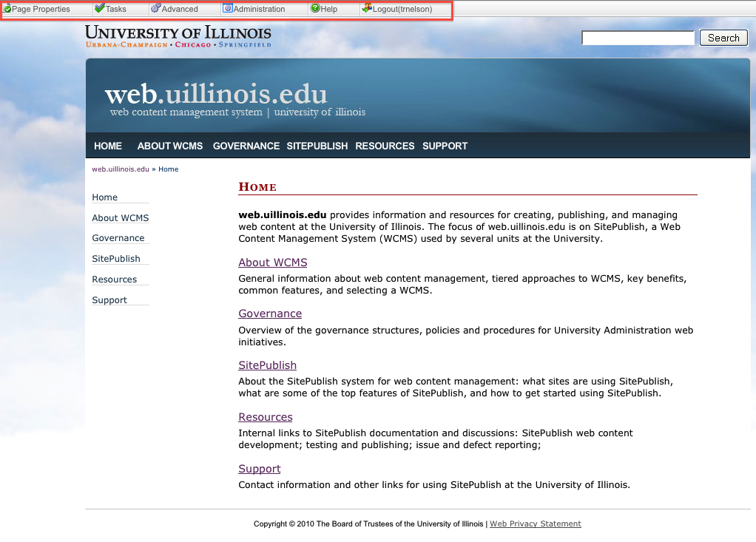
Task: Open Support heading link in content
Action: pos(260,469)
